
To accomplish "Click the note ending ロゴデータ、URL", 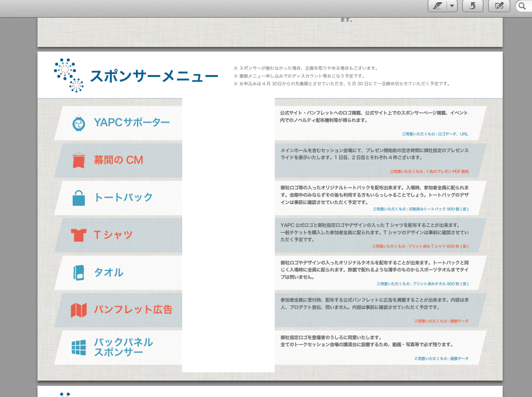I will [435, 134].
